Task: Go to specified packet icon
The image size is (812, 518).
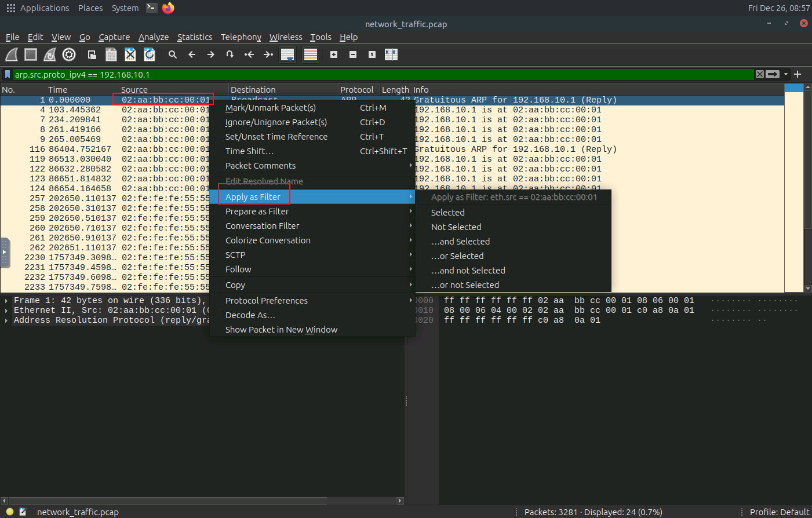Action: tap(230, 54)
